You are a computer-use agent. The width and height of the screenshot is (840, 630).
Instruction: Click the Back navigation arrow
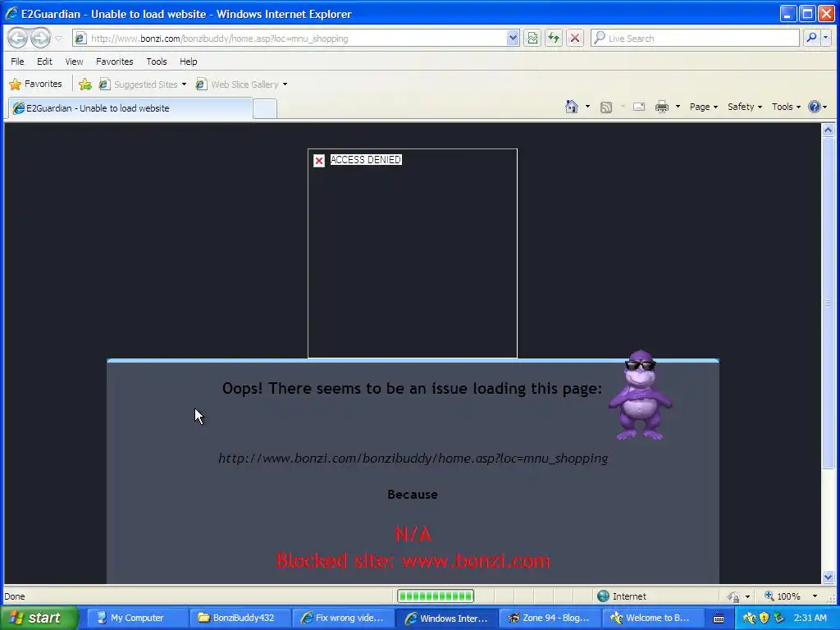(x=18, y=38)
